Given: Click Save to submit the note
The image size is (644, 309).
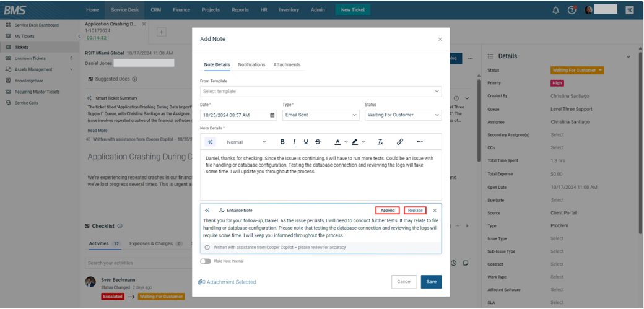Looking at the screenshot, I should (x=431, y=282).
